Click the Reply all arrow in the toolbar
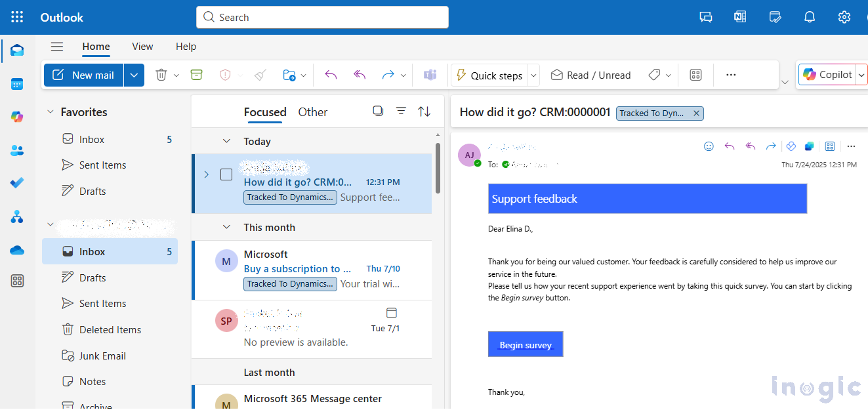The width and height of the screenshot is (868, 410). pos(359,75)
